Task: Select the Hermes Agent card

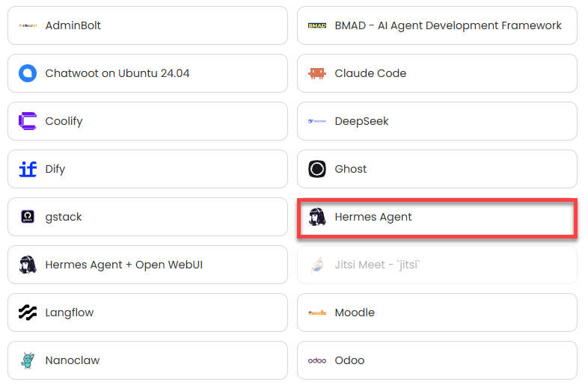Action: pos(437,218)
